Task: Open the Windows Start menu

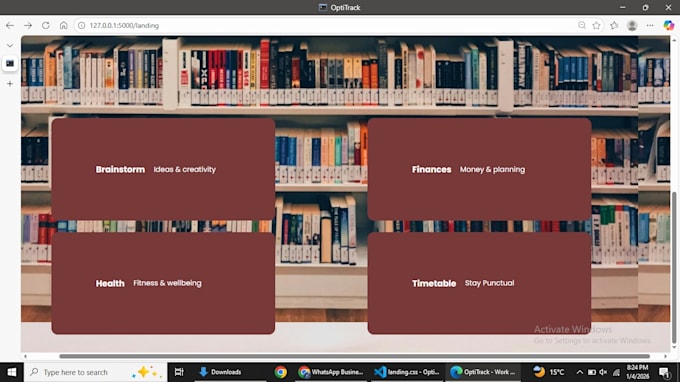Action: pos(12,372)
